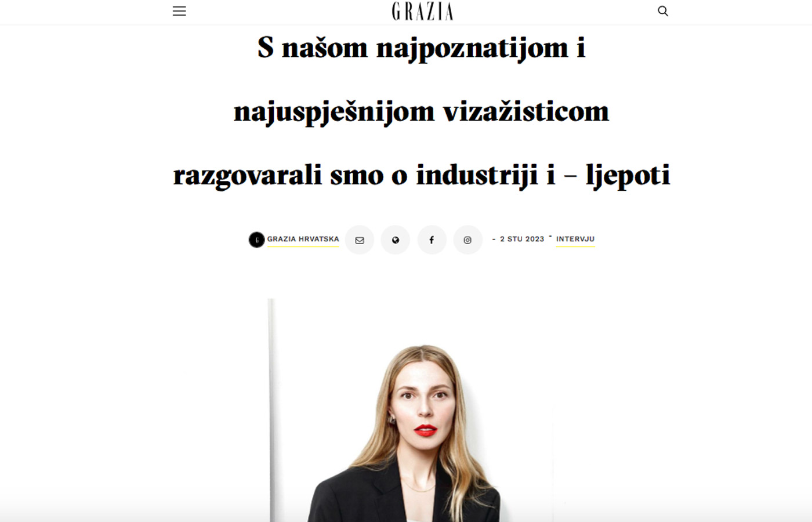Click the 2 STU 2023 publish date

coord(522,239)
